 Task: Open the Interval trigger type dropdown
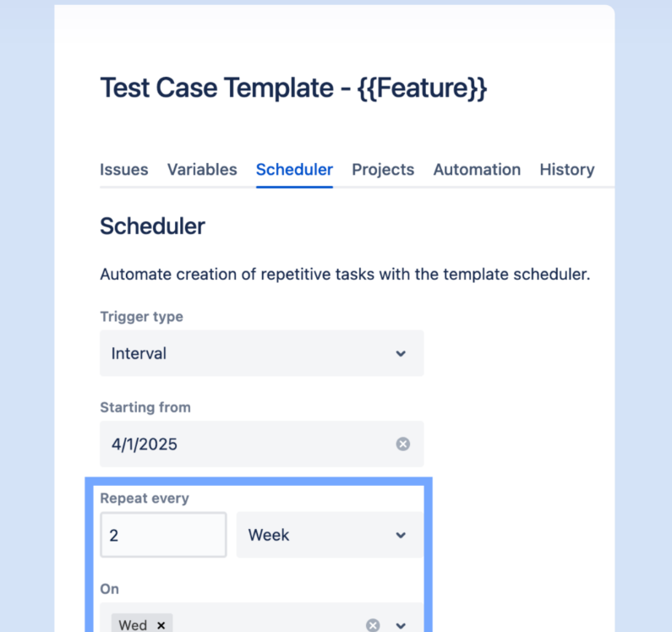(x=254, y=354)
